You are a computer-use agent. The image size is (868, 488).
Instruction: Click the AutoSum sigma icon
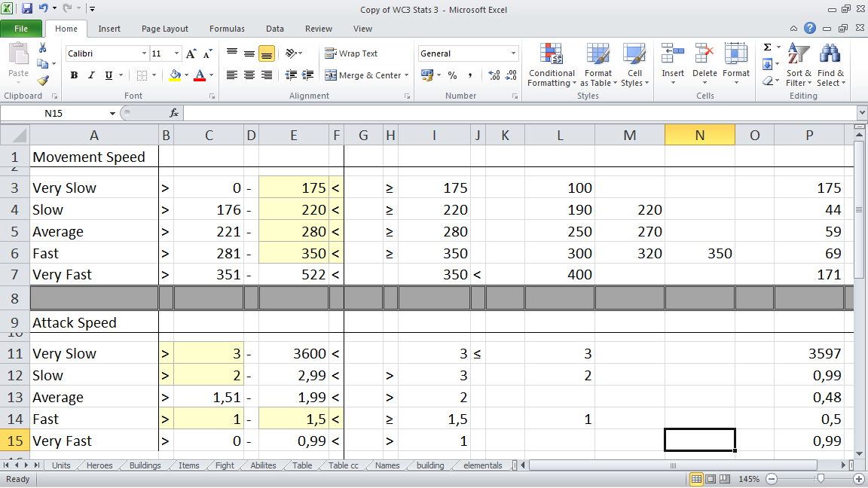(767, 47)
